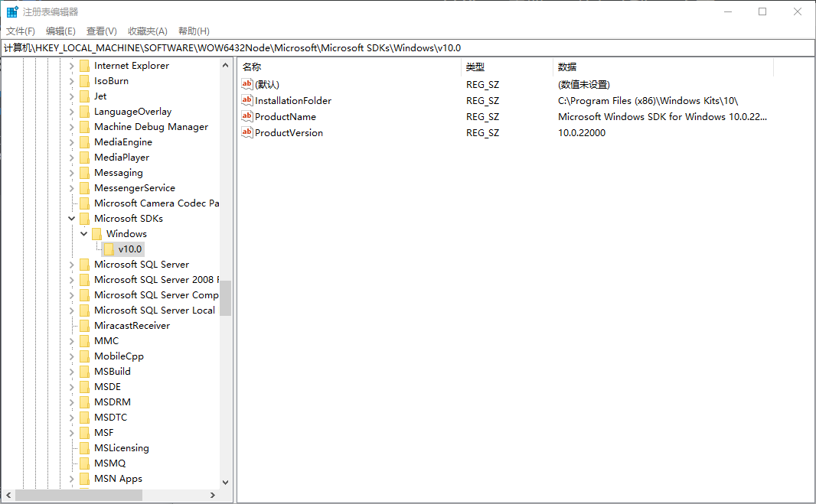The height and width of the screenshot is (504, 816).
Task: Click the tree vertical scrollbar thumb
Action: [225, 298]
